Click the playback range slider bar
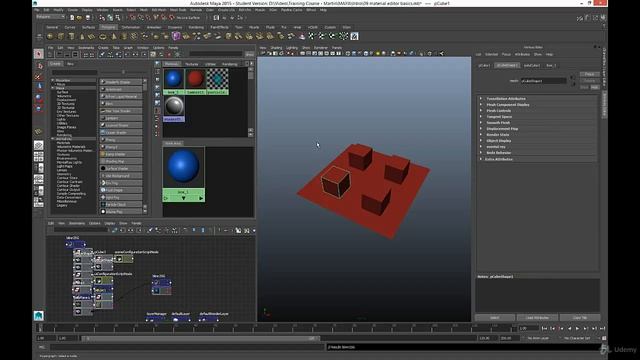Image resolution: width=640 pixels, height=360 pixels. 200,338
